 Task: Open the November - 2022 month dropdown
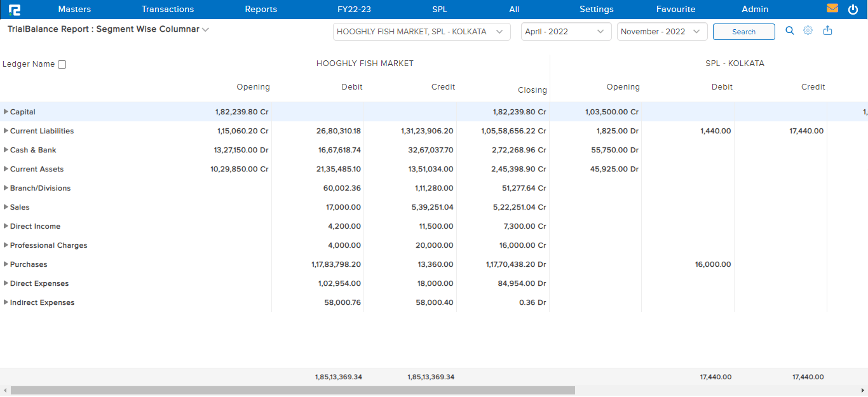tap(661, 32)
